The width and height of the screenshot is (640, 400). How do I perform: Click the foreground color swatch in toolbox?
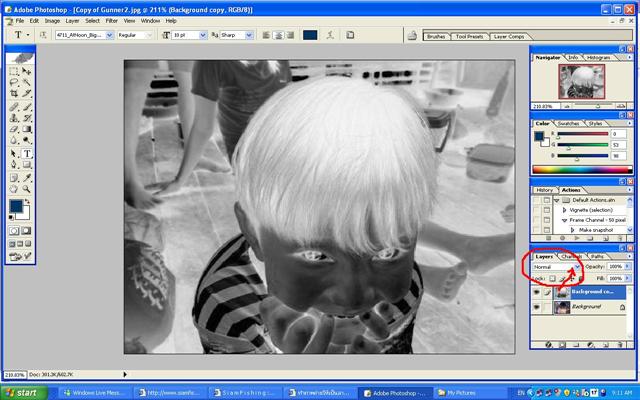tap(16, 206)
